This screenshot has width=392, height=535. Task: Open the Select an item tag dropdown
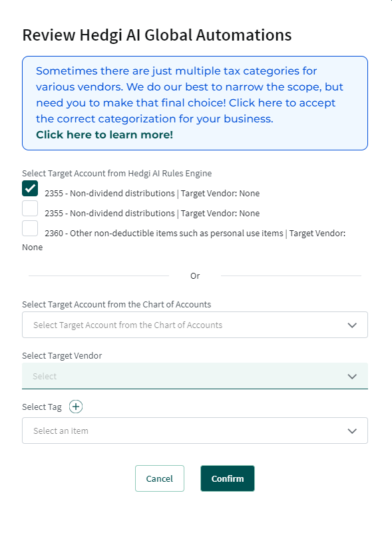[195, 431]
